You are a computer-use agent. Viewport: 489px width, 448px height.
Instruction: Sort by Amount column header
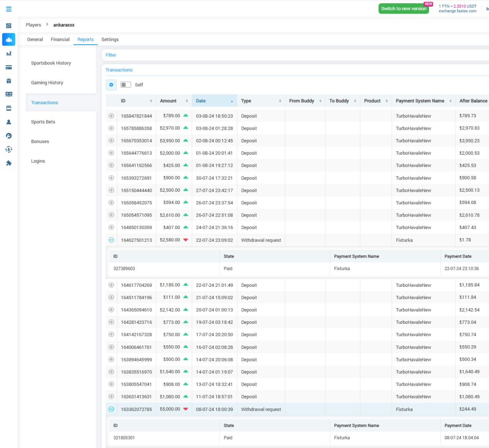click(x=174, y=101)
